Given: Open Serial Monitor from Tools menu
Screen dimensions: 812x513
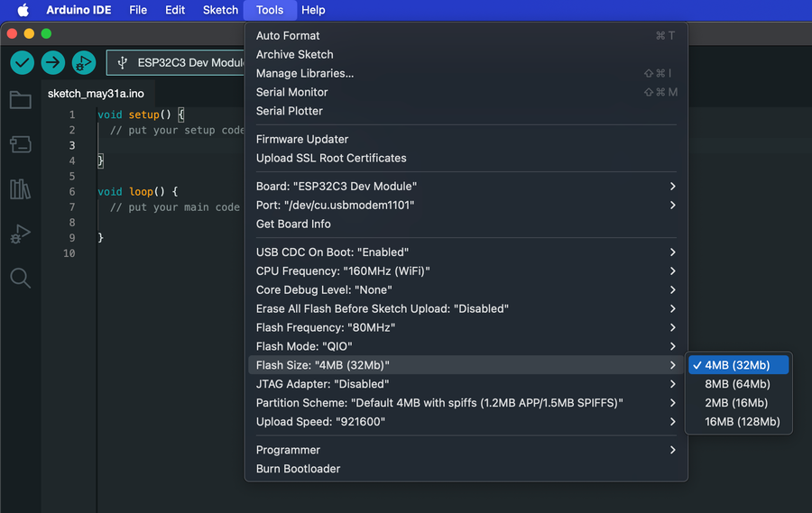Looking at the screenshot, I should (x=291, y=92).
